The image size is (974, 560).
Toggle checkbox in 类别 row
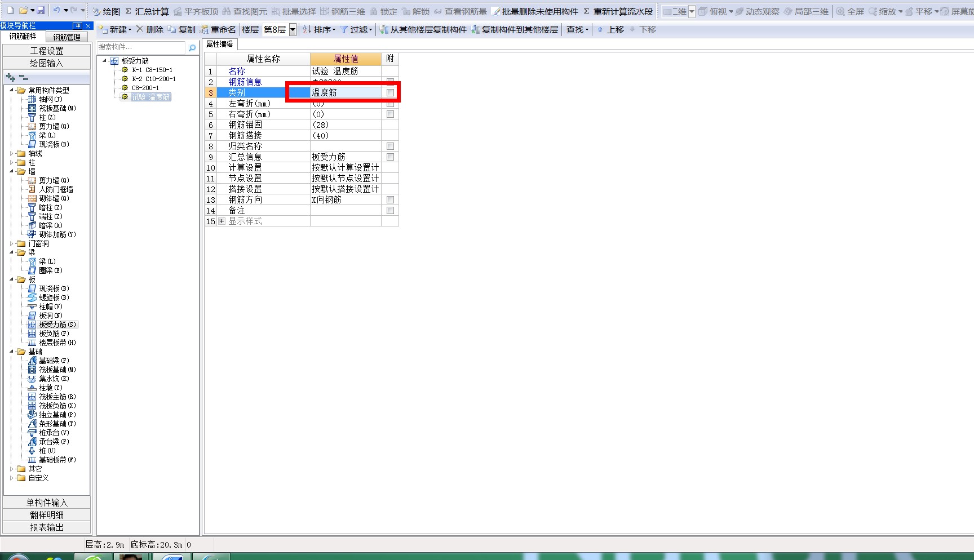390,92
